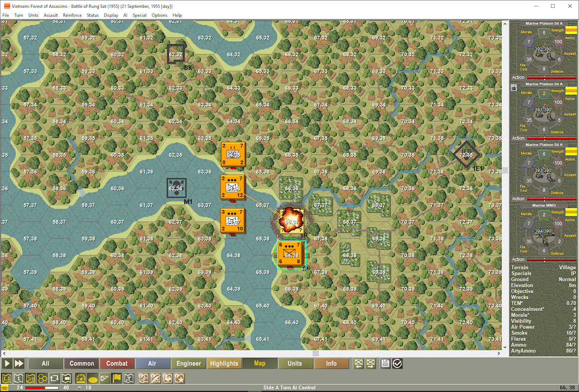Click the small icon beside second Marine Platoon card

[x=513, y=88]
